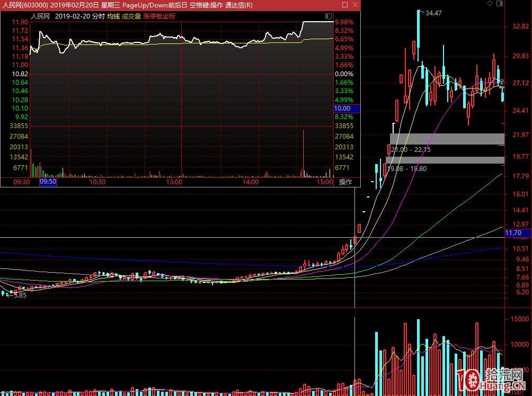The width and height of the screenshot is (532, 396).
Task: Click the 10.82 previous close price label
Action: 20,74
